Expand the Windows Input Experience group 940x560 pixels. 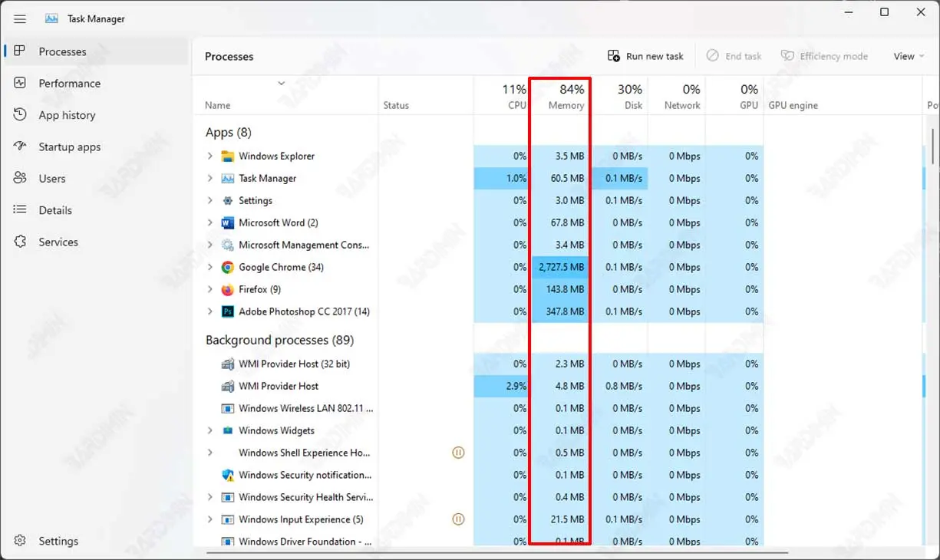(210, 520)
